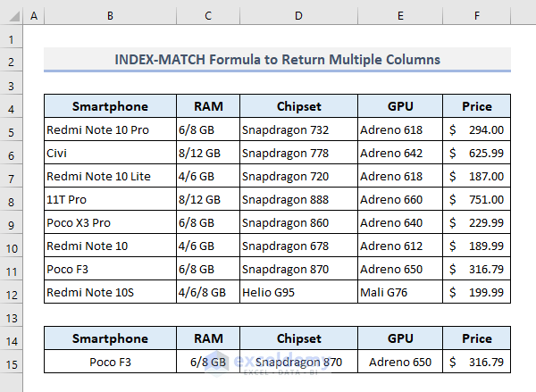Click the INDEX-MATCH formula title cell

pyautogui.click(x=277, y=60)
